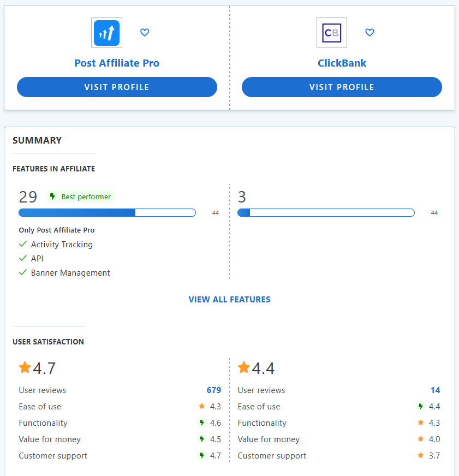459x476 pixels.
Task: Open the SUMMARY section header
Action: (37, 140)
